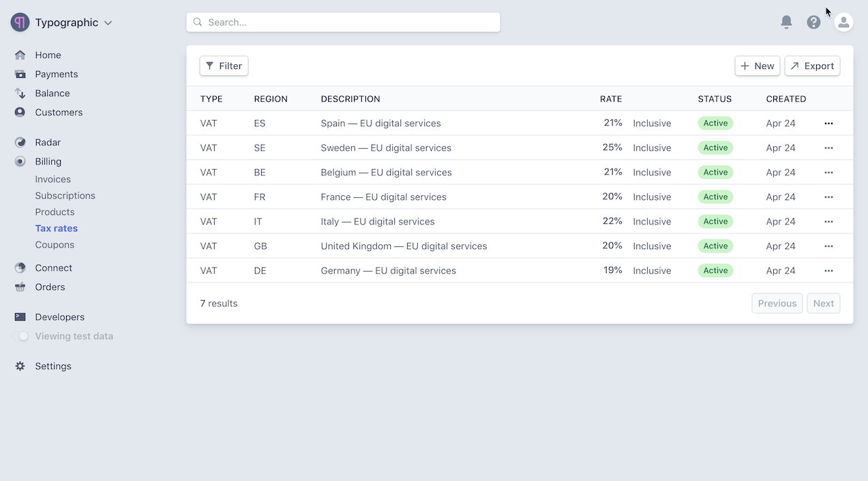The image size is (868, 481).
Task: Click the Orders basket icon
Action: point(20,287)
